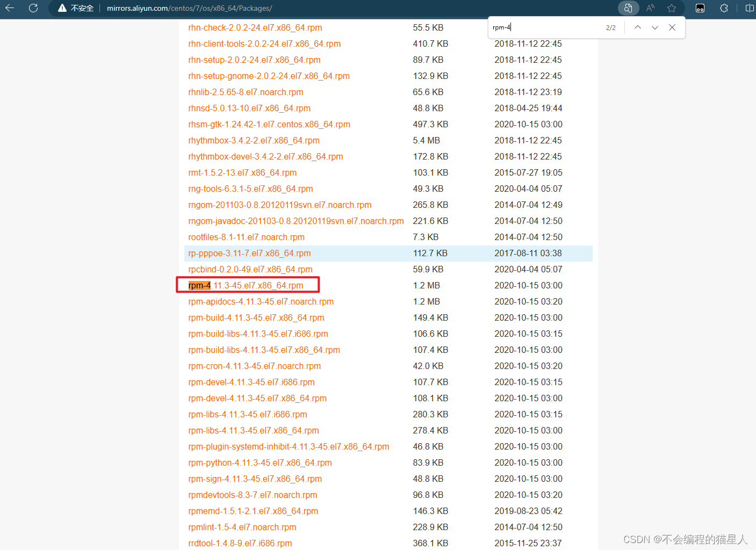Viewport: 756px width, 550px height.
Task: Open rpm-devel-4.11.3-45.el7.i686.rpm link
Action: (x=251, y=382)
